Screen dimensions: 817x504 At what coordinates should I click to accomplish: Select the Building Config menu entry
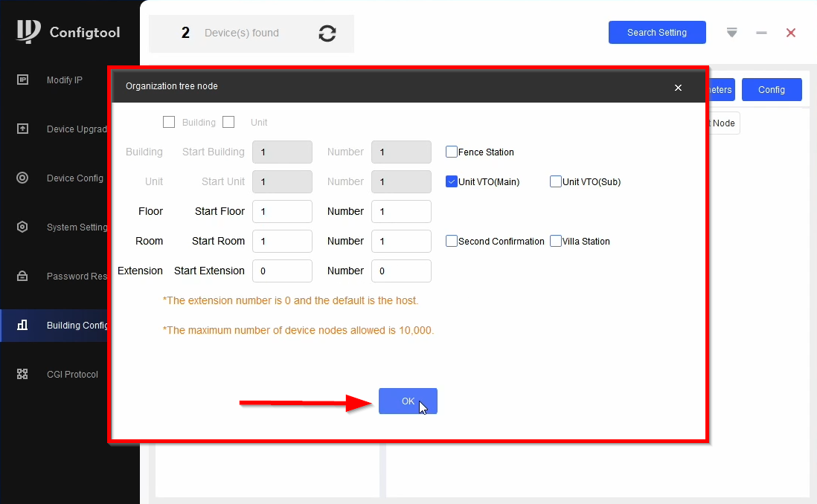(x=54, y=326)
